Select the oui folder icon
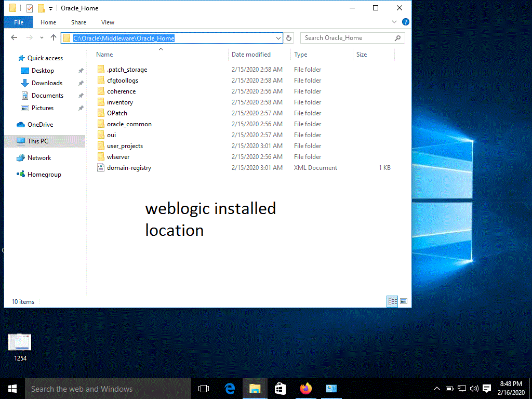This screenshot has height=399, width=532. tap(101, 135)
